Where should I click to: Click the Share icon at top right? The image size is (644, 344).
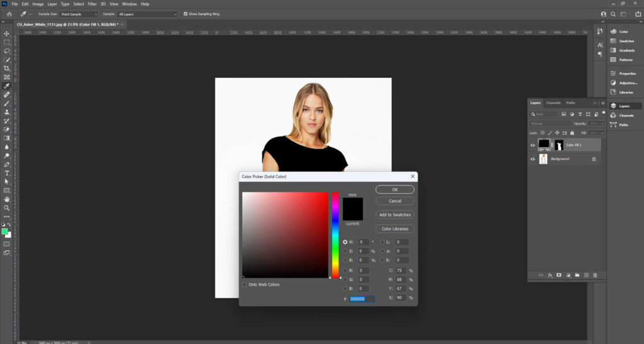pyautogui.click(x=638, y=14)
